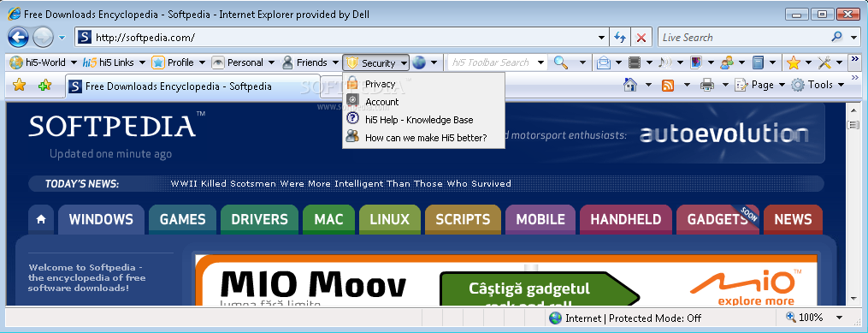868x333 pixels.
Task: Choose How can we make Hi5 better?
Action: (x=423, y=138)
